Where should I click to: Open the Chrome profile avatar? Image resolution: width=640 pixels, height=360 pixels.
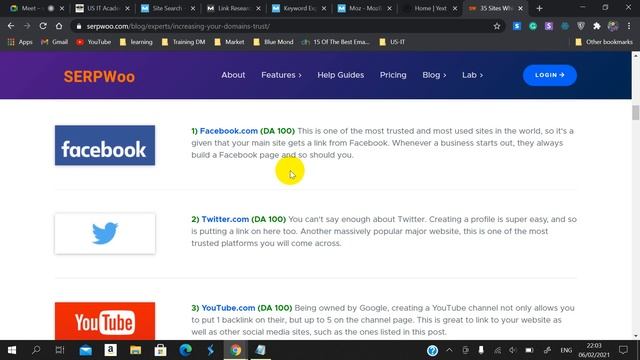coord(613,26)
